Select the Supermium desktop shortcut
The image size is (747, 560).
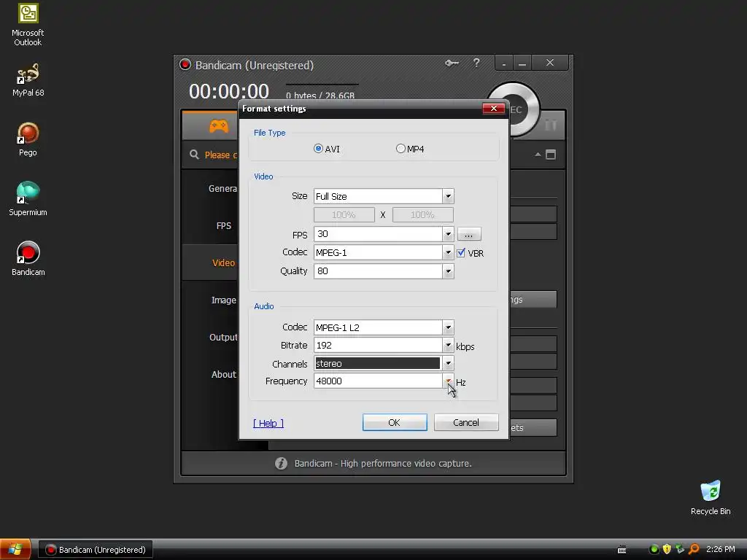28,199
